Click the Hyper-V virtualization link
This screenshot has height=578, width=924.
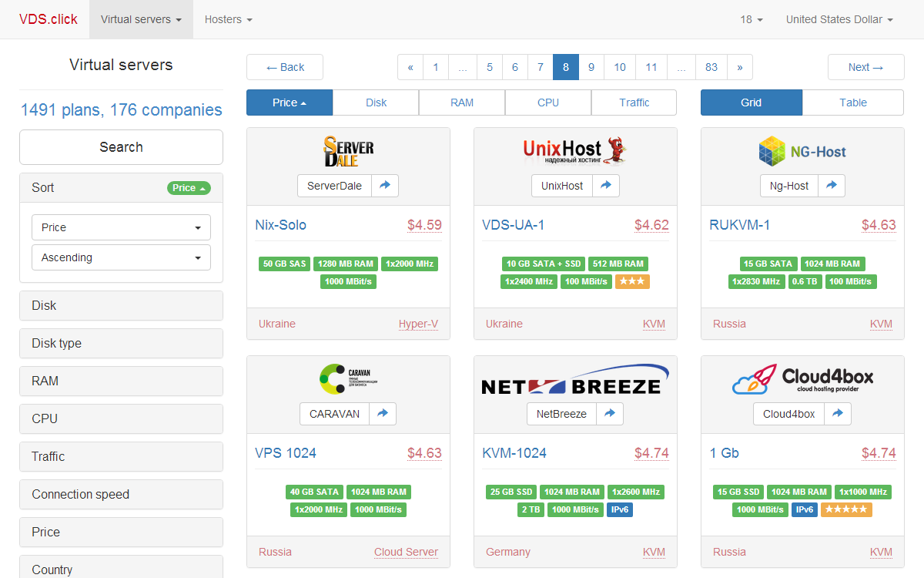[418, 324]
